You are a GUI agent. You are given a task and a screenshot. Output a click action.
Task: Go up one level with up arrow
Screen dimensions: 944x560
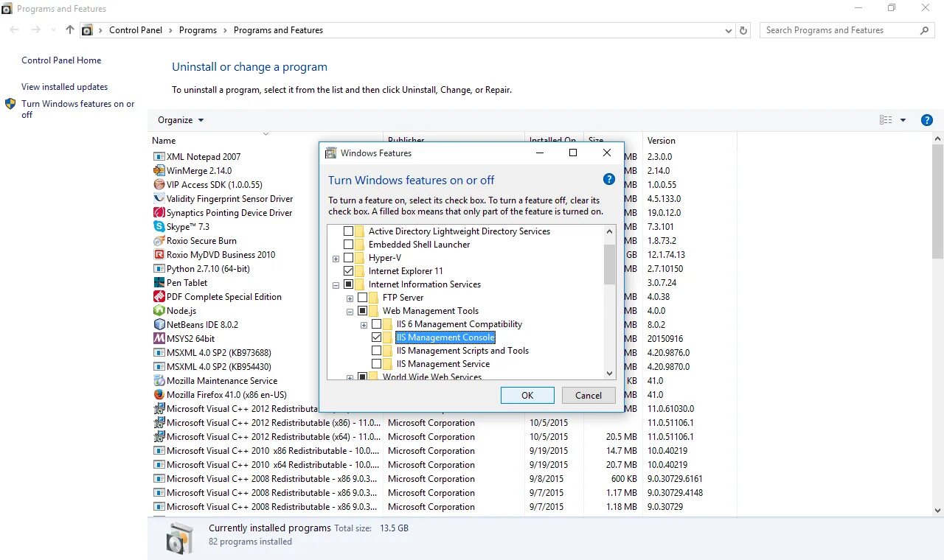coord(70,30)
